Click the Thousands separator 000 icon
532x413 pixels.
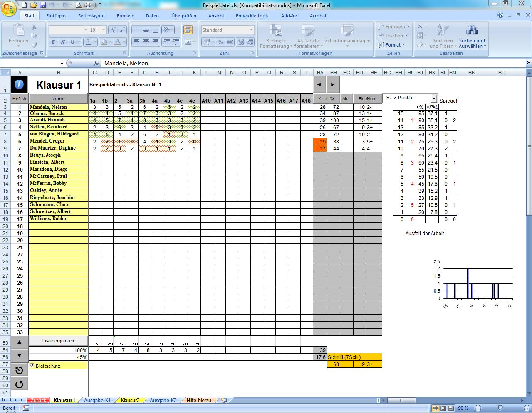(230, 42)
